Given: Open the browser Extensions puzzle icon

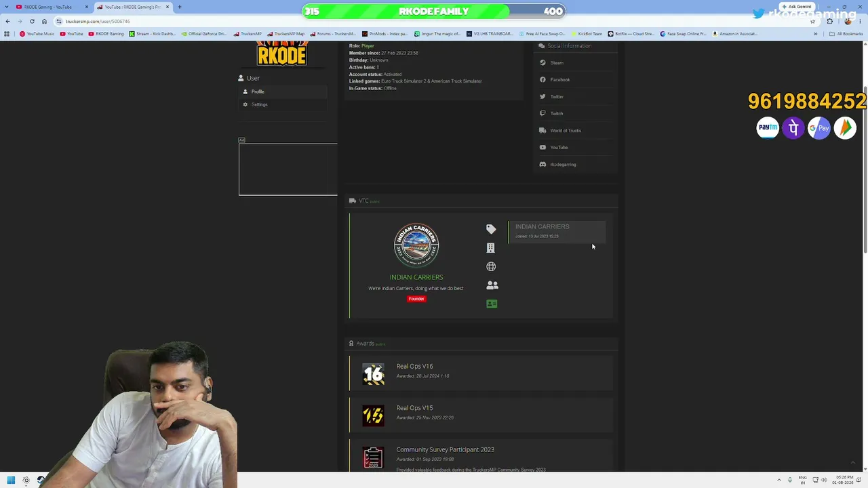Looking at the screenshot, I should pyautogui.click(x=829, y=22).
